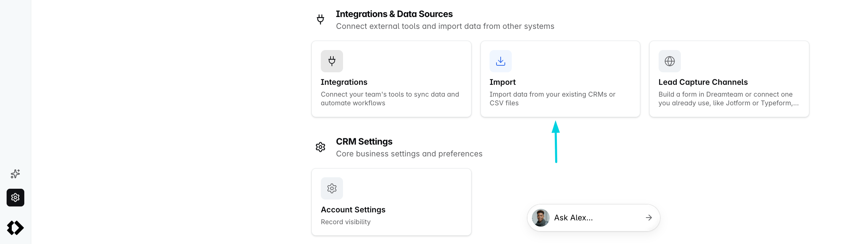Click the gear icon in Account Settings card
Image resolution: width=868 pixels, height=244 pixels.
tap(332, 188)
